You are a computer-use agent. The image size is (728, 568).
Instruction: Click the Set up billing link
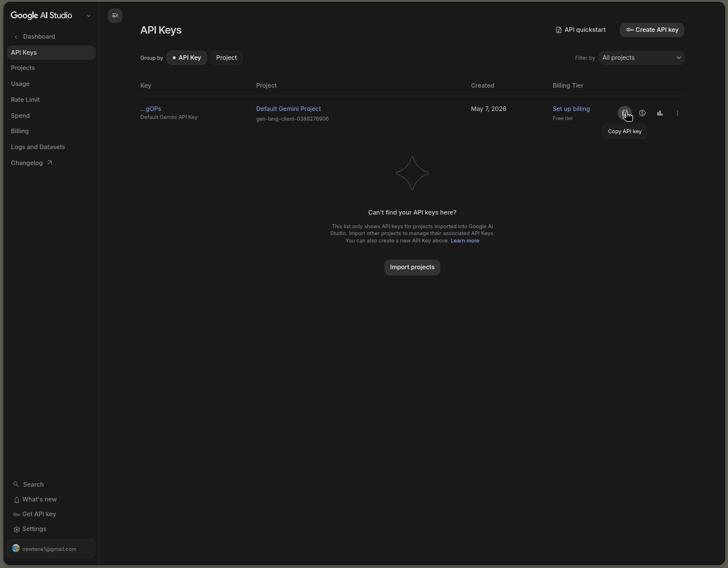pos(571,109)
